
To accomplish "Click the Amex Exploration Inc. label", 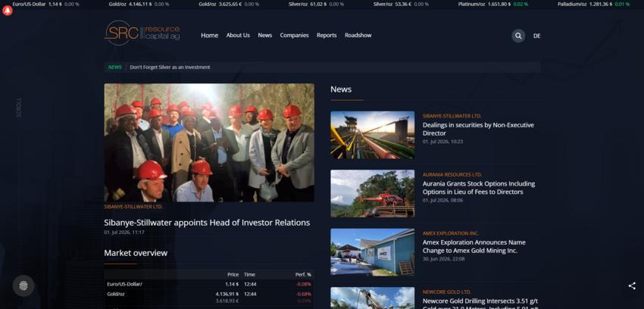I will coord(451,233).
